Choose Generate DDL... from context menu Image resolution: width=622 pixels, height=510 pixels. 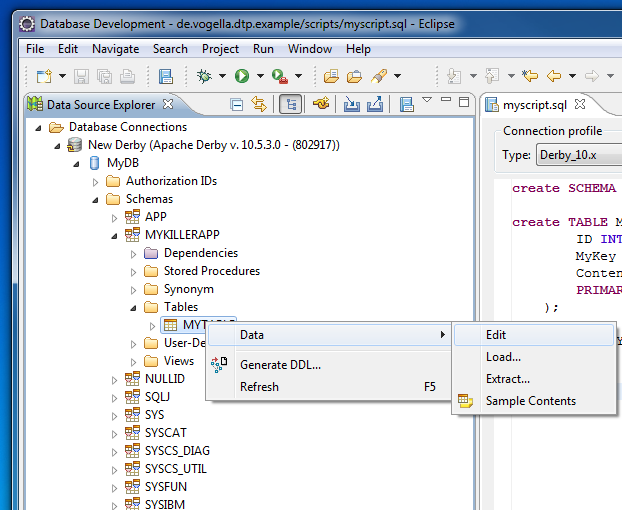click(280, 365)
